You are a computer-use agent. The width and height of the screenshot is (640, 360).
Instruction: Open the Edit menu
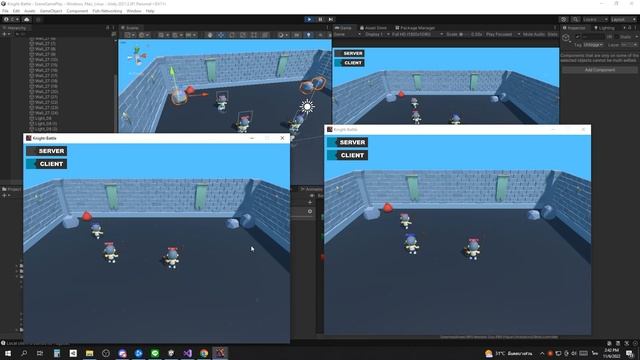(16, 11)
